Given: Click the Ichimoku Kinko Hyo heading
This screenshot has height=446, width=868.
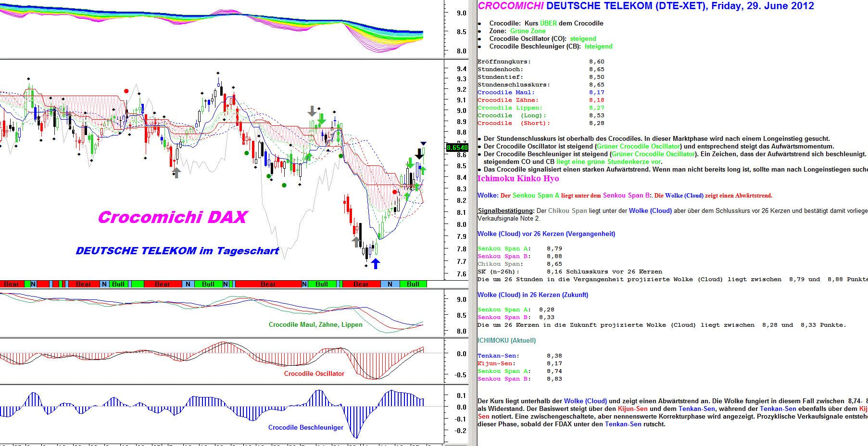Looking at the screenshot, I should tap(518, 178).
